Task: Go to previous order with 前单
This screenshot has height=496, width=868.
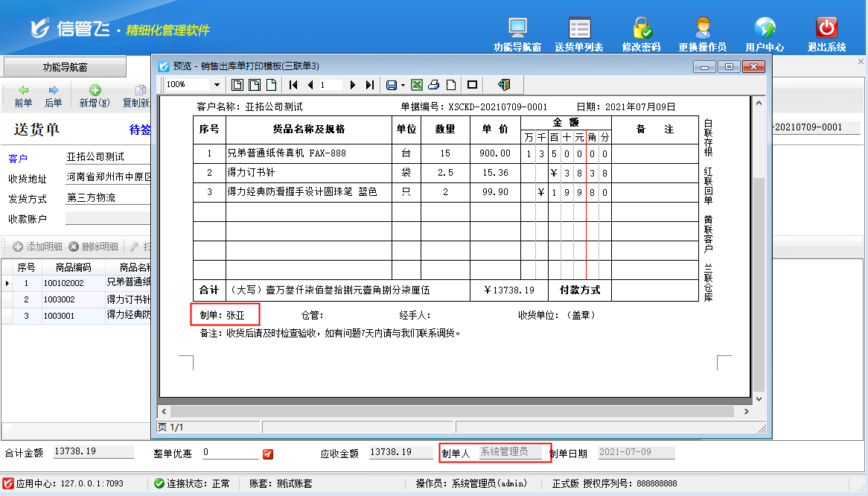Action: (23, 96)
